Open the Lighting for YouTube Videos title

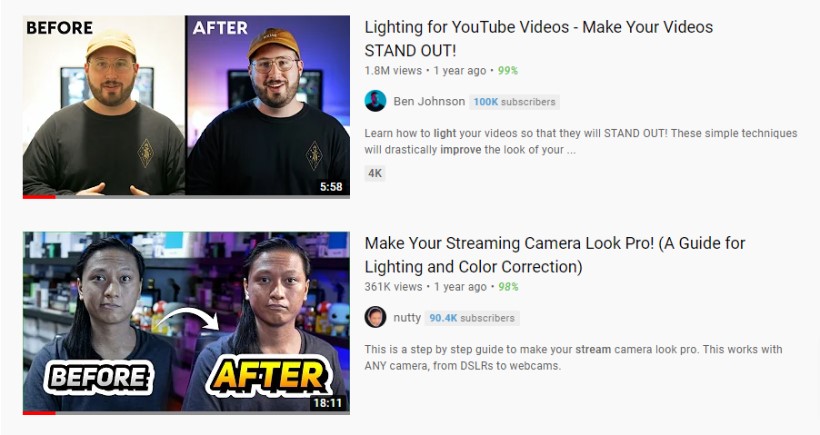pos(539,39)
